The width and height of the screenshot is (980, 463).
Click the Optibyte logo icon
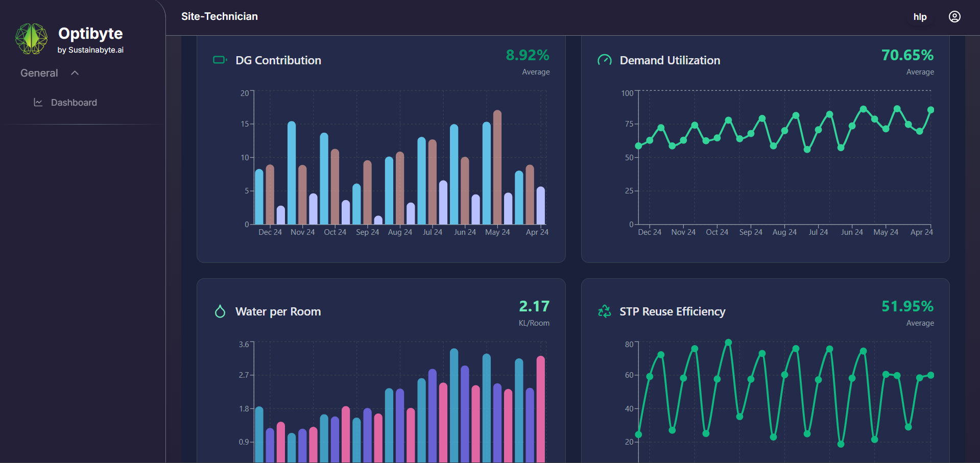31,39
